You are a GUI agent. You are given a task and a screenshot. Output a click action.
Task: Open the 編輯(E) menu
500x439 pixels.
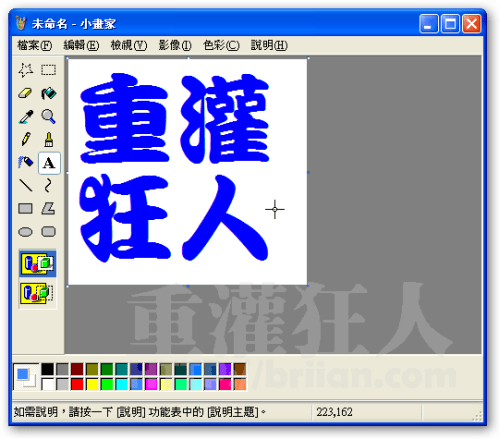pos(81,45)
